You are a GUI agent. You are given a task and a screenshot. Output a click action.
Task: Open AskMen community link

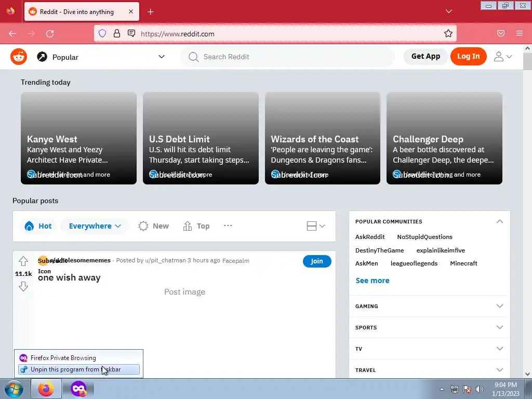point(366,263)
